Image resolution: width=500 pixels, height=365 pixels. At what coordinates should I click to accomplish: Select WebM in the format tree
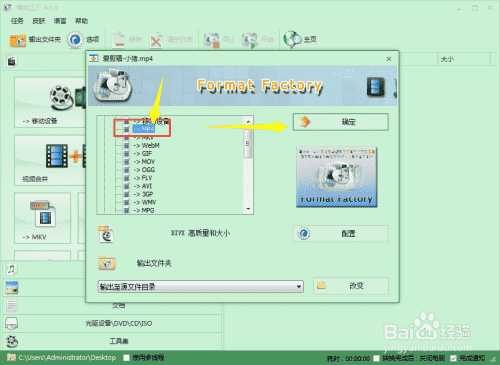tap(147, 145)
